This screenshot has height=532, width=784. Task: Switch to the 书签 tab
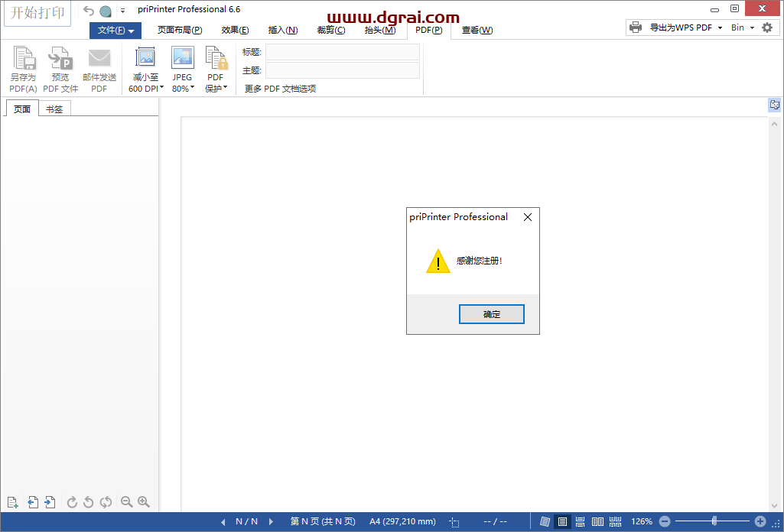pyautogui.click(x=54, y=109)
